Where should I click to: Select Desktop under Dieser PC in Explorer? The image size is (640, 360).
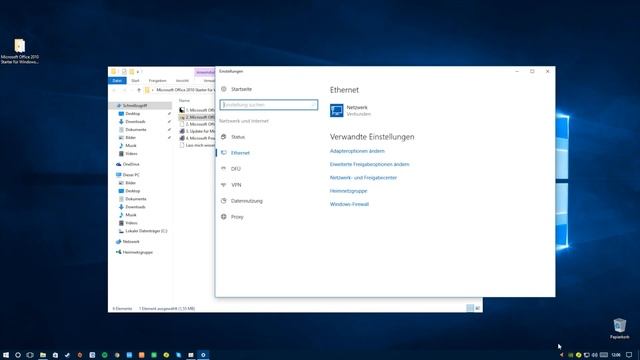click(132, 191)
